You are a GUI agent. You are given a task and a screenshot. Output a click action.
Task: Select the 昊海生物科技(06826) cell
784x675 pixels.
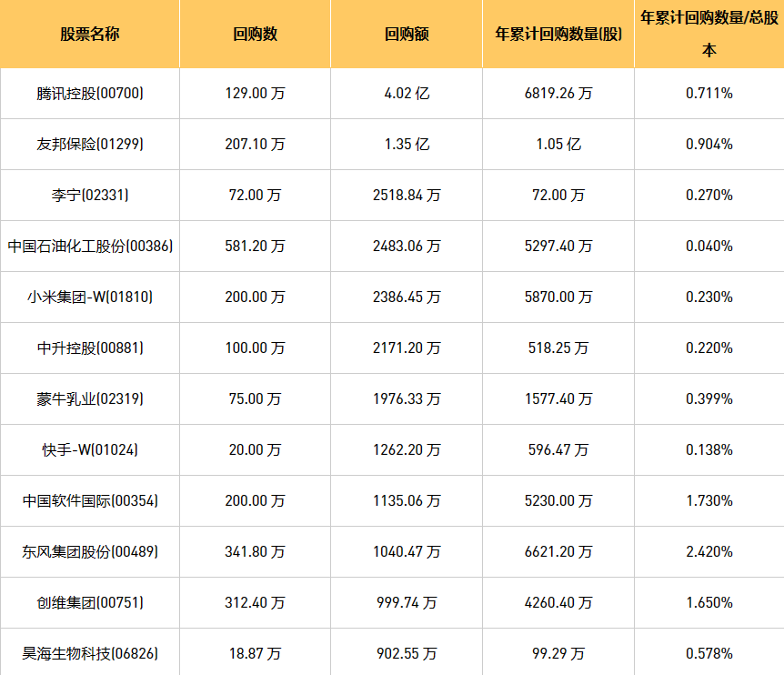(90, 654)
